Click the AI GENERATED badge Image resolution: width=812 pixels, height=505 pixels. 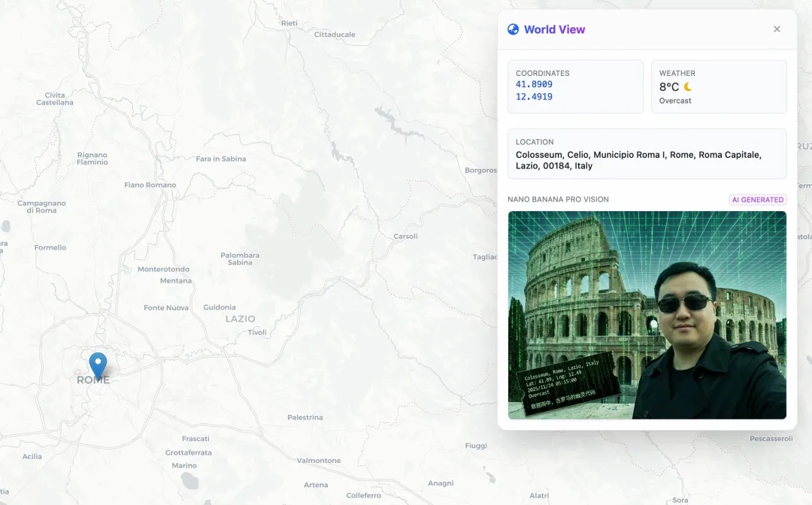coord(758,200)
